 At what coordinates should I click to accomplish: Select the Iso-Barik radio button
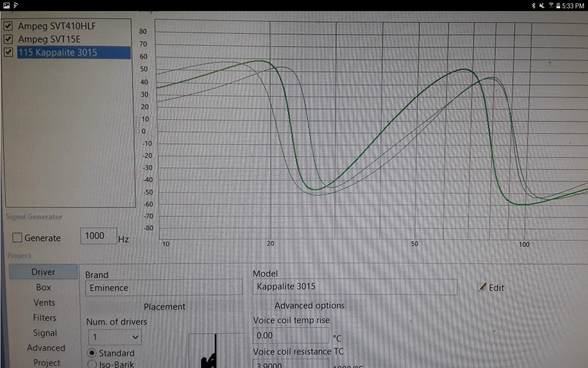click(92, 364)
